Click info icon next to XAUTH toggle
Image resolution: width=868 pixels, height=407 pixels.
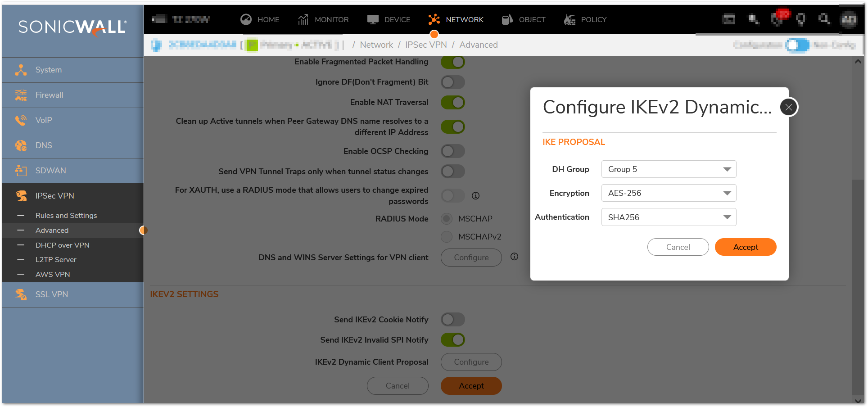(475, 196)
